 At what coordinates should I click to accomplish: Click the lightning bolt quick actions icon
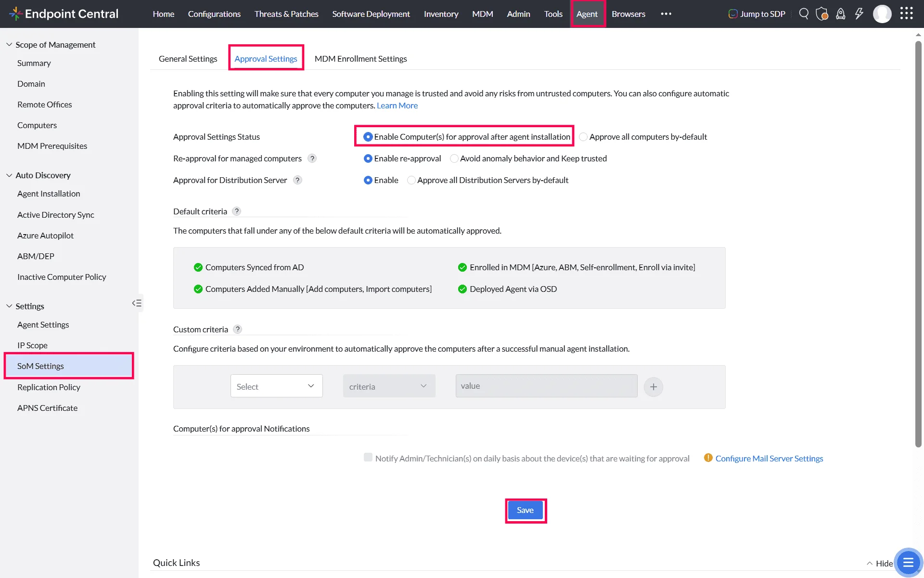click(x=859, y=13)
